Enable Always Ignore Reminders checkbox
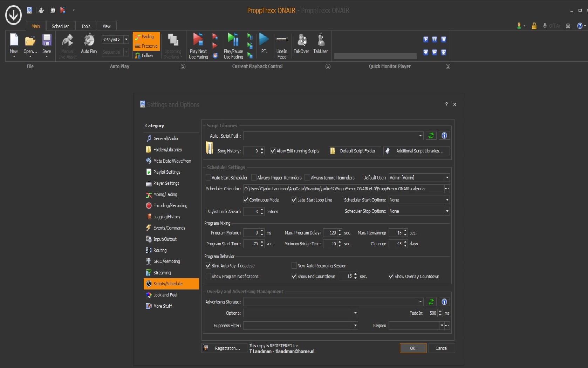The image size is (588, 368). pyautogui.click(x=307, y=178)
